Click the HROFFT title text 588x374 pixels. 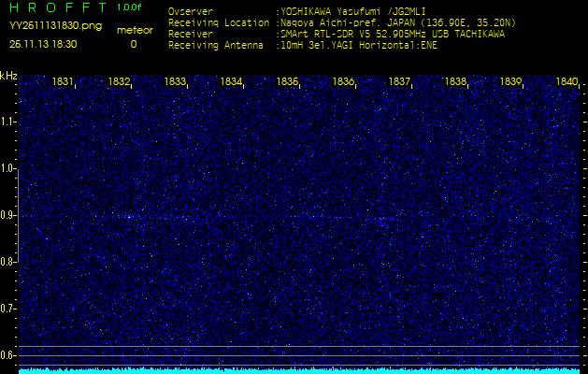click(x=57, y=7)
